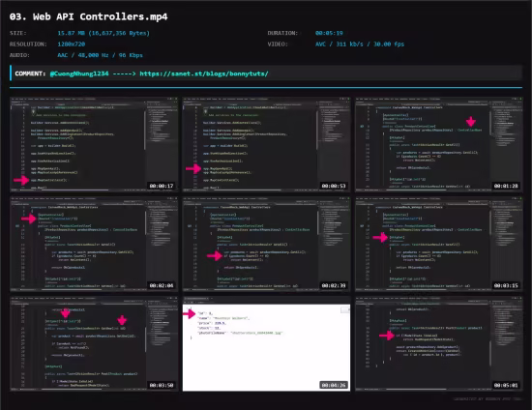Click the VIDEO: label

pyautogui.click(x=278, y=44)
